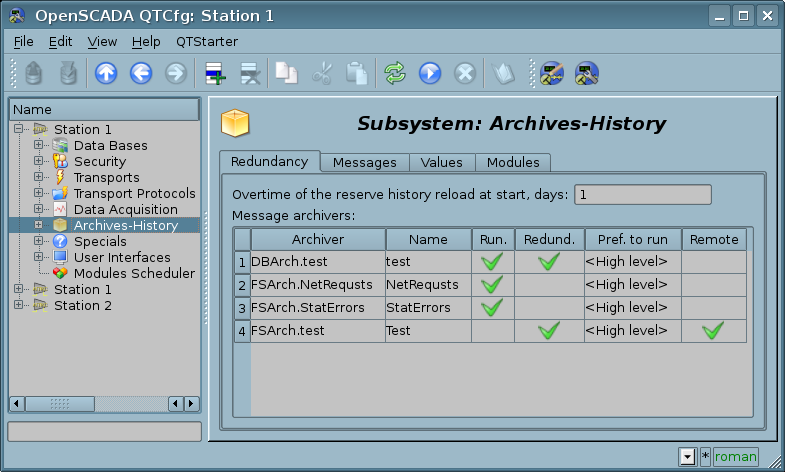Click the overtime reload days input field
Viewport: 785px width, 472px height.
(x=642, y=195)
